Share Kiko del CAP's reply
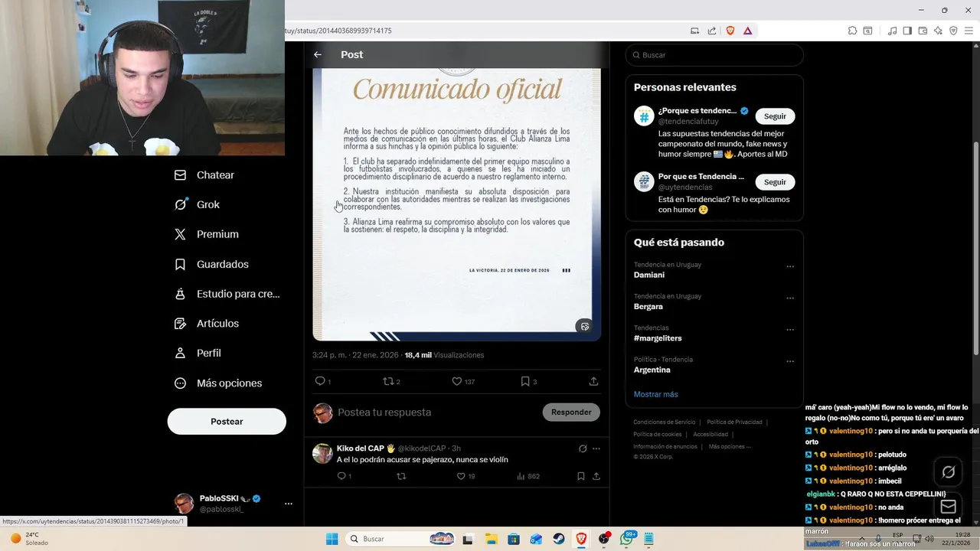The height and width of the screenshot is (551, 980). 596,476
